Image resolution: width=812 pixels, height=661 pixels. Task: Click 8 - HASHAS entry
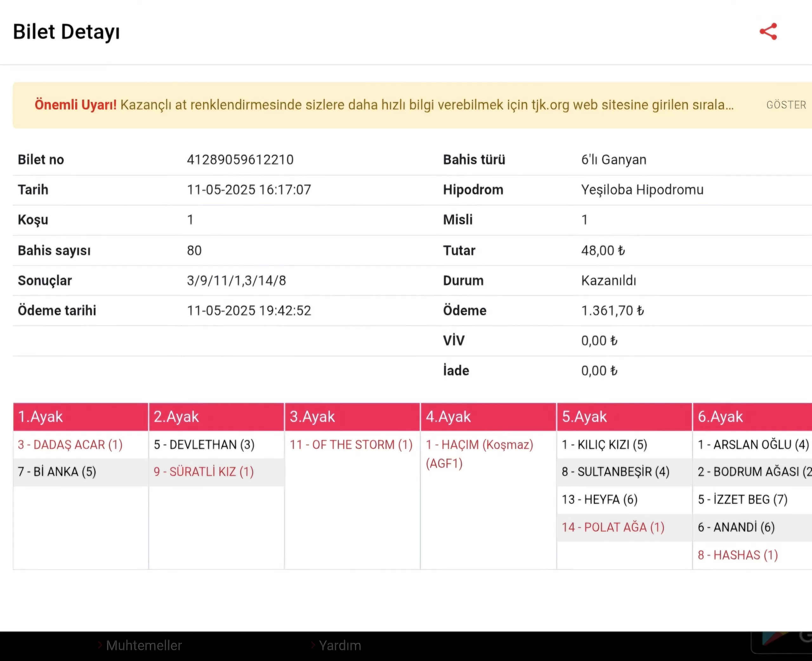tap(738, 555)
